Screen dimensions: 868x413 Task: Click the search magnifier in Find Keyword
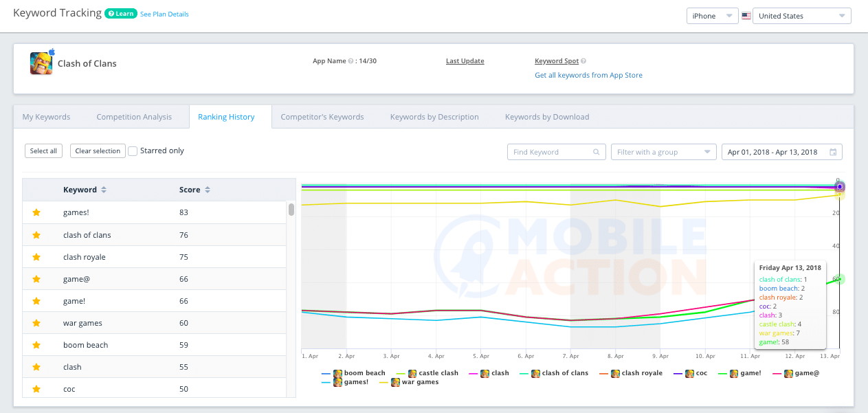click(596, 152)
